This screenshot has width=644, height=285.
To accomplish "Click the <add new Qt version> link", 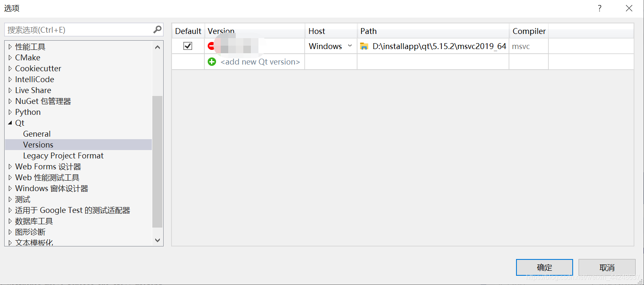I will click(x=259, y=62).
